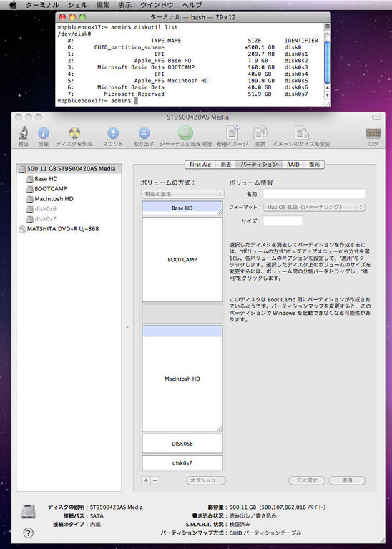Select the disk0s7 partition block
Image resolution: width=392 pixels, height=549 pixels.
[x=182, y=463]
